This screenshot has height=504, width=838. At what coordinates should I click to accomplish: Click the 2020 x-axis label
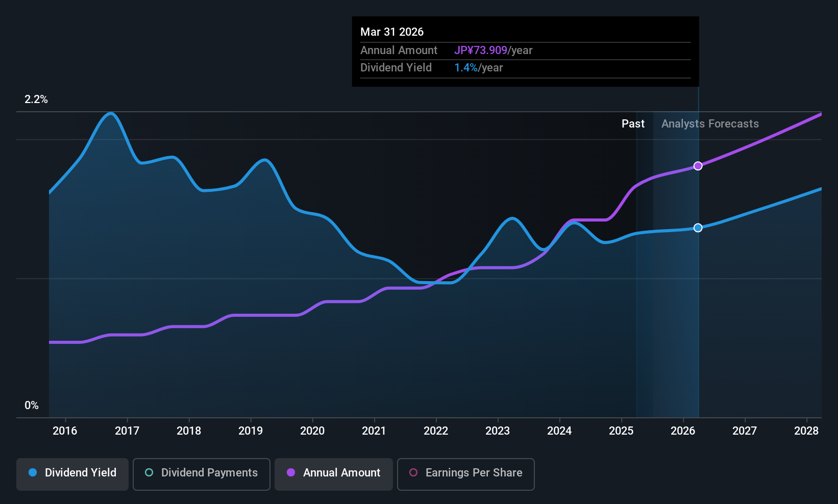coord(312,431)
